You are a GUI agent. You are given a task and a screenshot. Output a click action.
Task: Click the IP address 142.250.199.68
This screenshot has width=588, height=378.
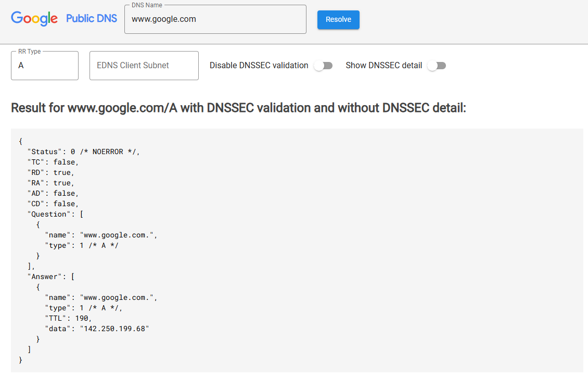pos(114,329)
